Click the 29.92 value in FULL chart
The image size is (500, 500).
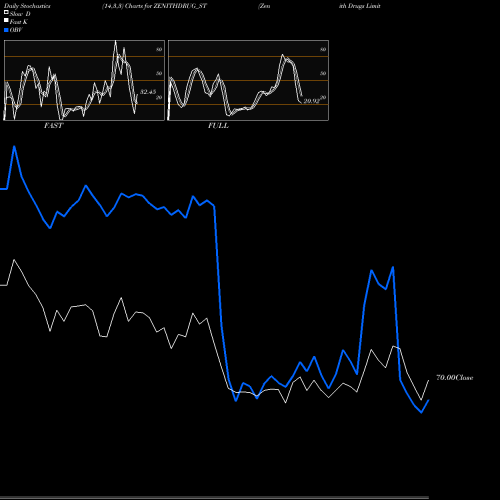311,101
